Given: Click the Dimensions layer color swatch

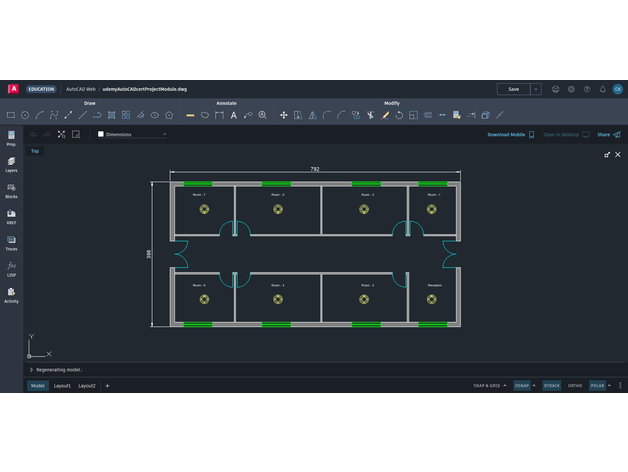Looking at the screenshot, I should click(x=101, y=134).
